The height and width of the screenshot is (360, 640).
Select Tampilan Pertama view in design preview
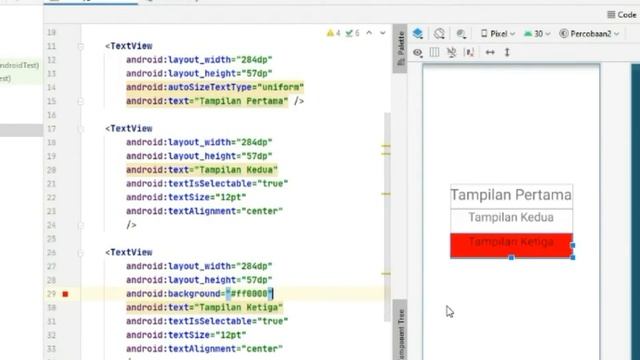pos(511,196)
